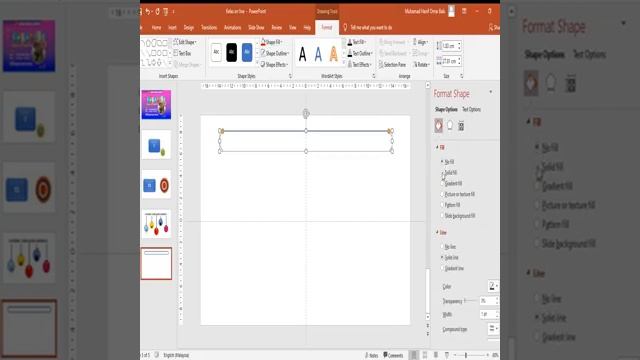Select Picture or texture fill option
This screenshot has width=640, height=360.
(x=442, y=194)
